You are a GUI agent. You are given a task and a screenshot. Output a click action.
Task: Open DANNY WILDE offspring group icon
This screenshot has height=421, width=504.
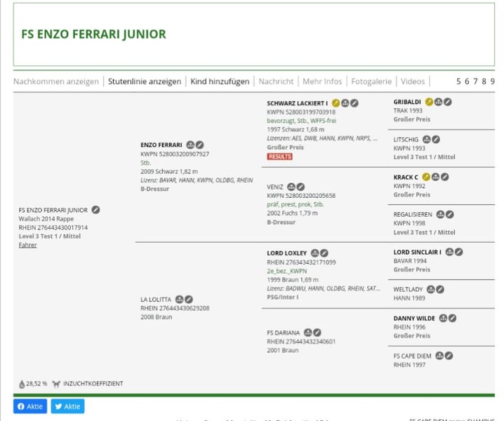pos(443,318)
